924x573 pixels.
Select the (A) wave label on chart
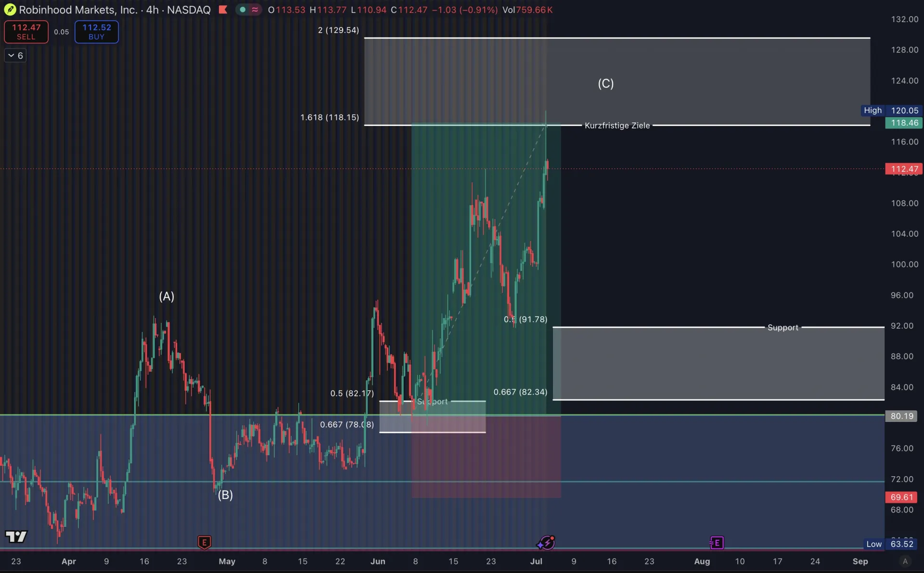167,296
